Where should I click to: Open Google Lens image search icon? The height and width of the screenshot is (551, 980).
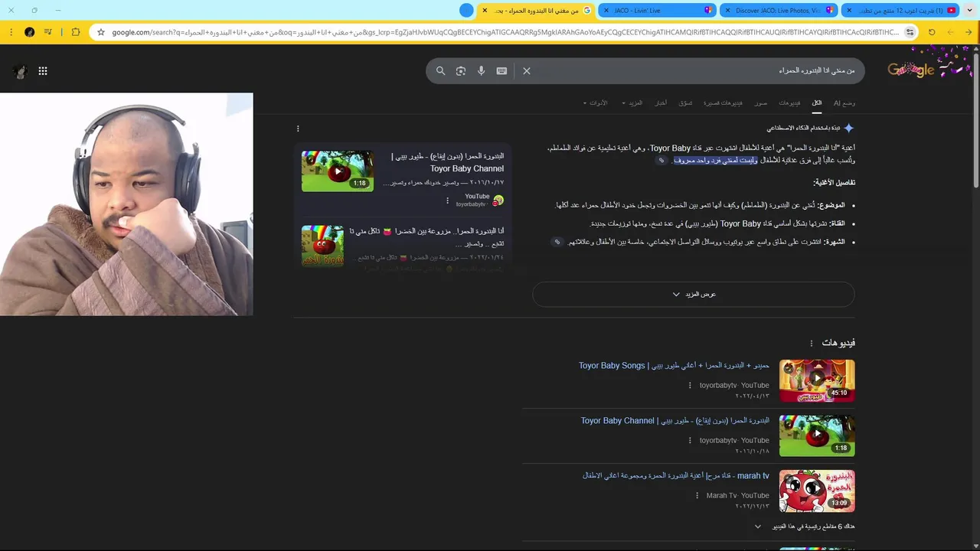pyautogui.click(x=461, y=70)
